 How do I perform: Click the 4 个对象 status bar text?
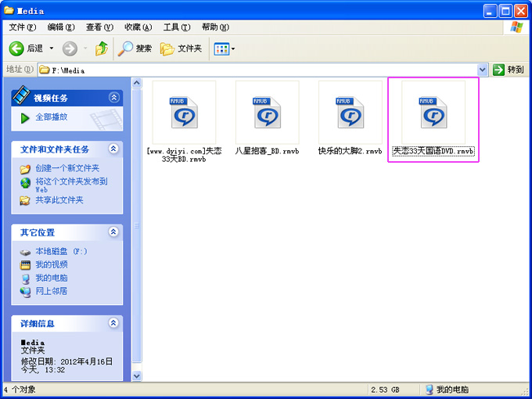20,390
